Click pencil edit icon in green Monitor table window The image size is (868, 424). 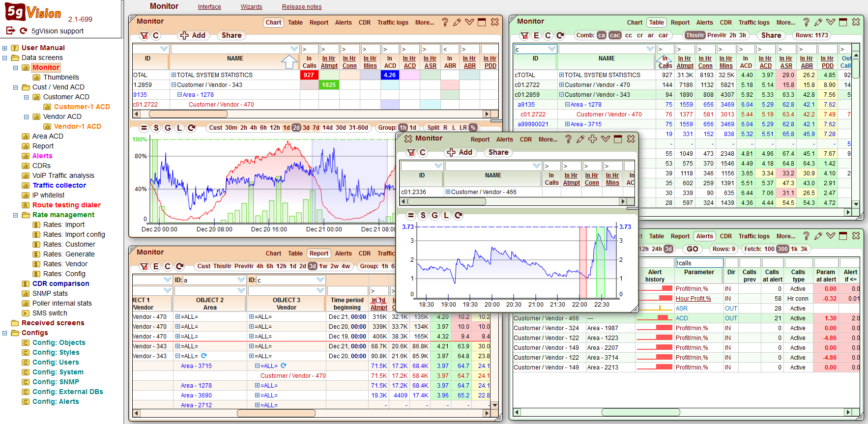(818, 22)
